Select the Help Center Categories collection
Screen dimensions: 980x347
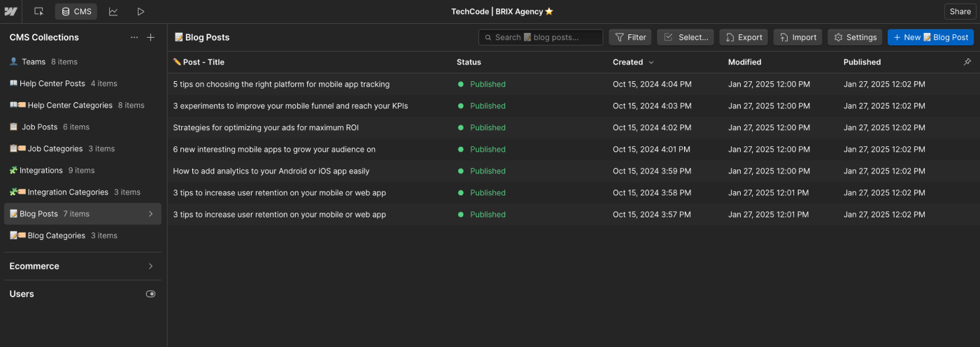pos(83,105)
